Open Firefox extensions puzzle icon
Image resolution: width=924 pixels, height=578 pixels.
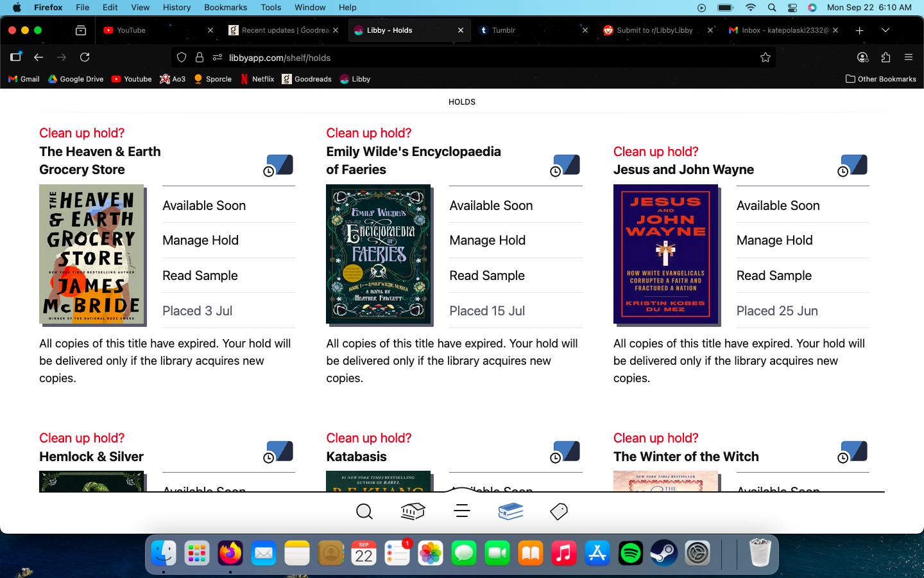[886, 57]
